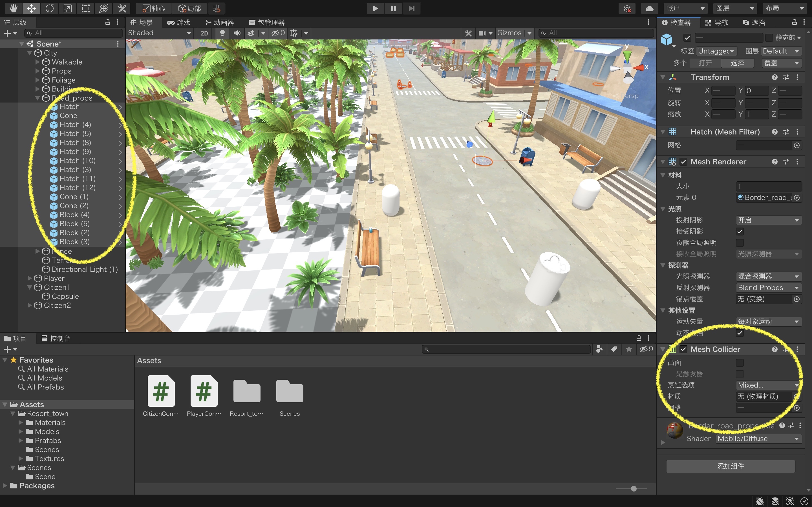Screen dimensions: 812x507
Task: Toggle scene audio speaker icon
Action: click(x=237, y=33)
